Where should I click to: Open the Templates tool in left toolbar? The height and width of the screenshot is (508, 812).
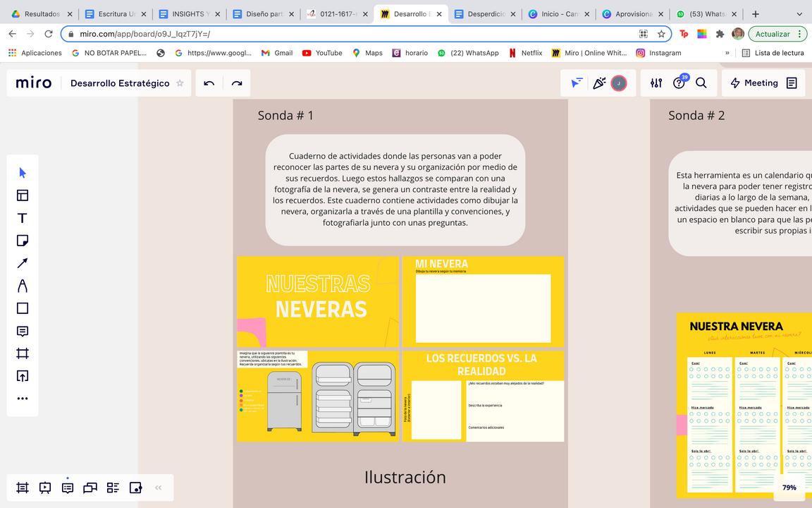tap(23, 195)
